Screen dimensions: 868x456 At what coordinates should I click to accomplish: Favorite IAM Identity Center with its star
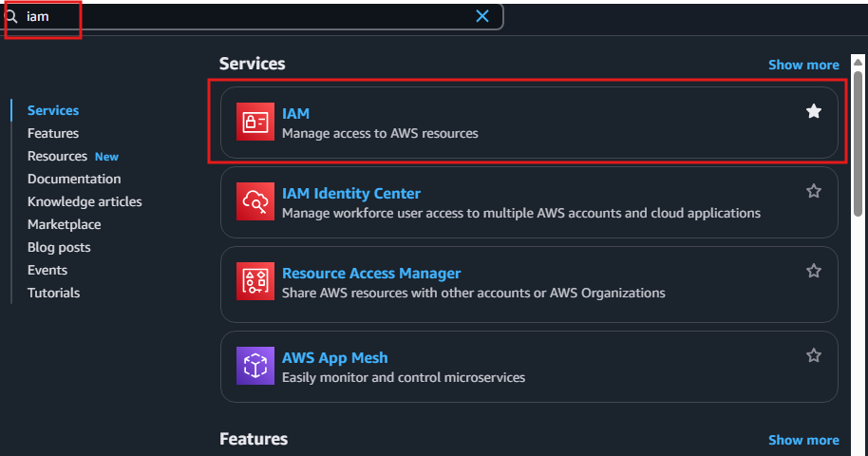coord(814,191)
